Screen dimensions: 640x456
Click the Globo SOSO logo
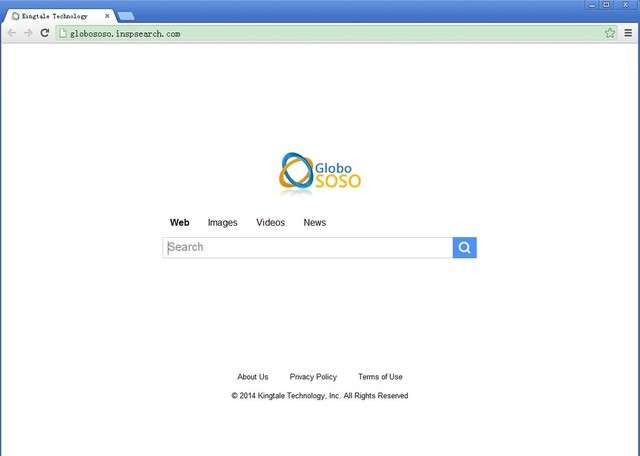point(320,173)
